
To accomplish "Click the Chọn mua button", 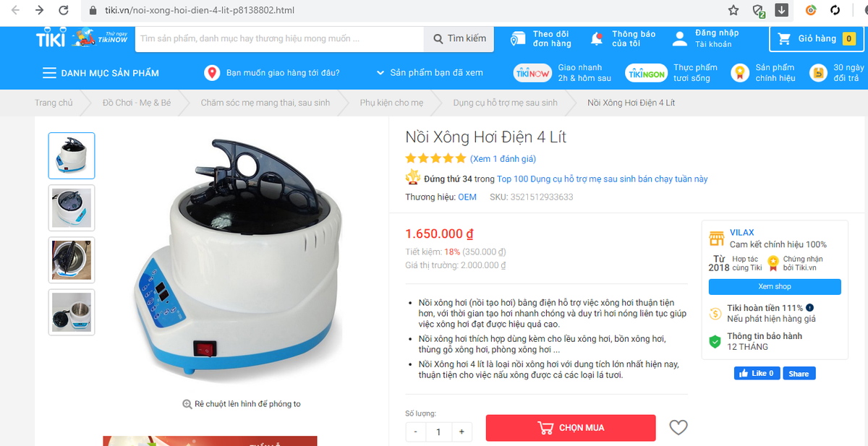I will (x=571, y=428).
